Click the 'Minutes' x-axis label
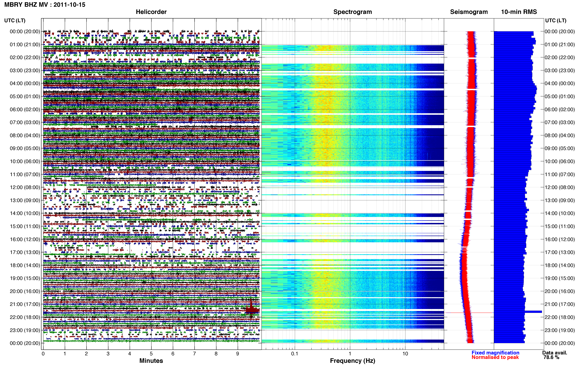 point(151,361)
